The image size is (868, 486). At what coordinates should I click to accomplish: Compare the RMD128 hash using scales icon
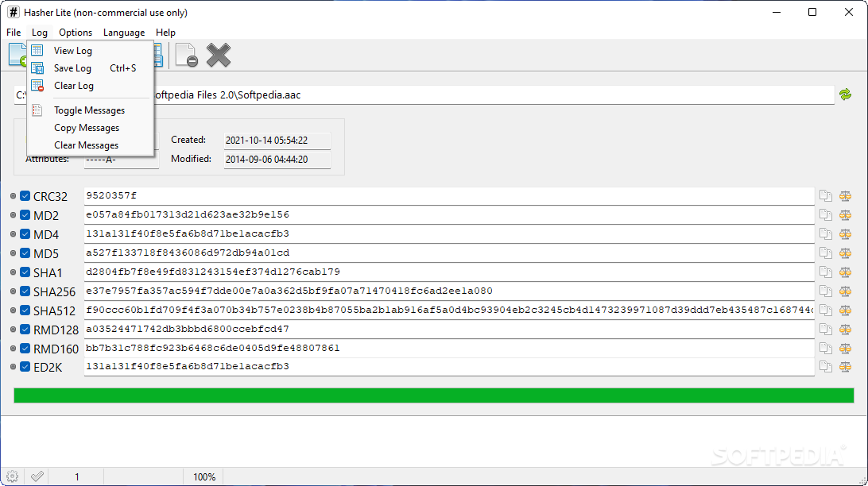click(x=845, y=330)
